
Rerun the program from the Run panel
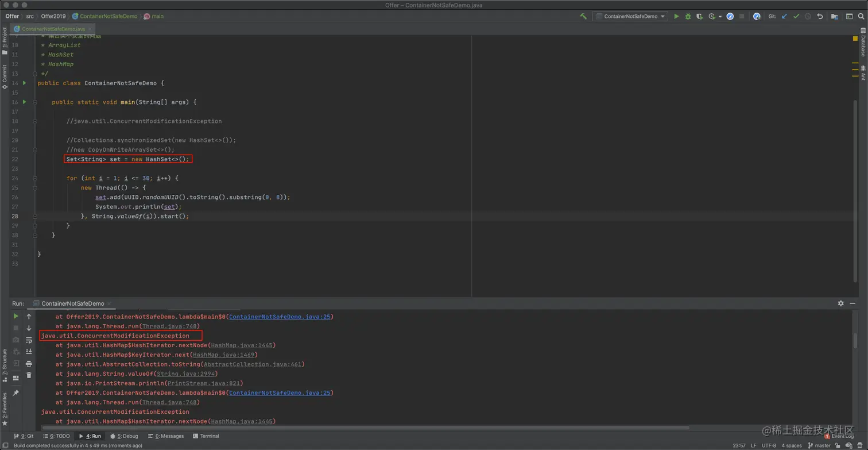point(16,316)
